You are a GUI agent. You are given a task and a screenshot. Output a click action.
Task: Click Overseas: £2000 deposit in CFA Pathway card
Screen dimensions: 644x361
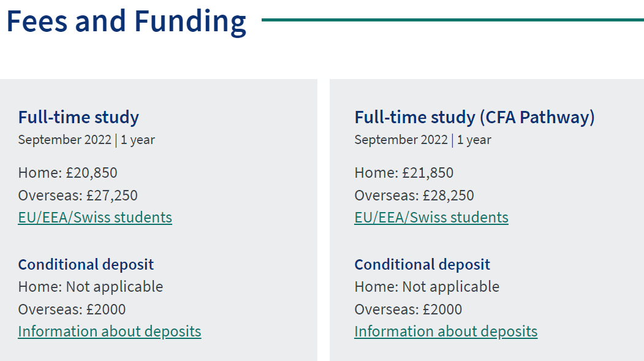[x=408, y=310]
